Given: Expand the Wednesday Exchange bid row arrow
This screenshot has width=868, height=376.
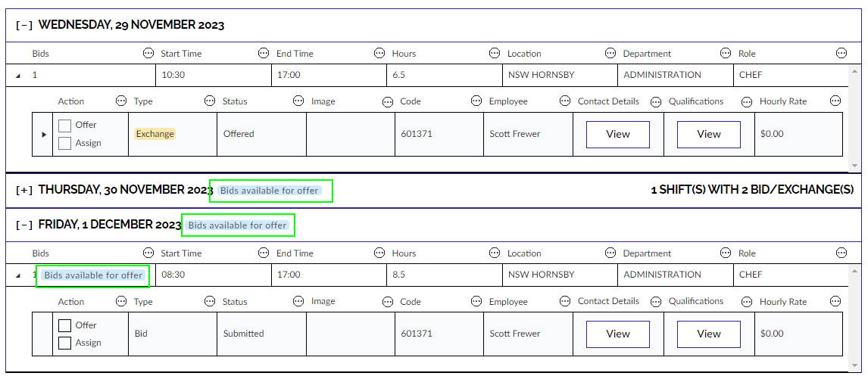Looking at the screenshot, I should 43,135.
